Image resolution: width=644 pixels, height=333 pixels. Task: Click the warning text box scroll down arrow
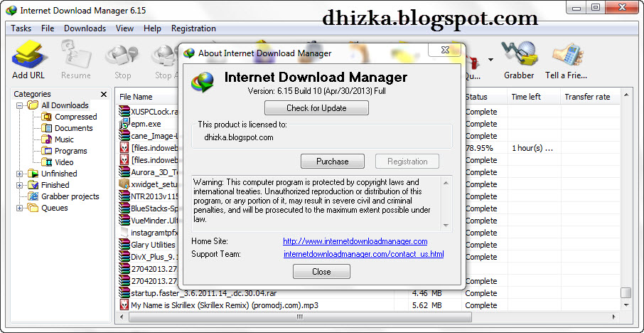coord(446,226)
